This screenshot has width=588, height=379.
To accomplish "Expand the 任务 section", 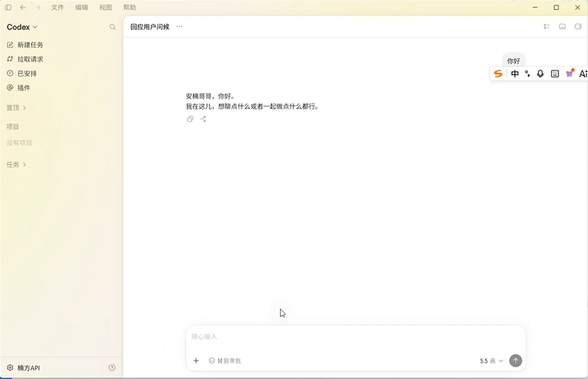I will [x=16, y=165].
